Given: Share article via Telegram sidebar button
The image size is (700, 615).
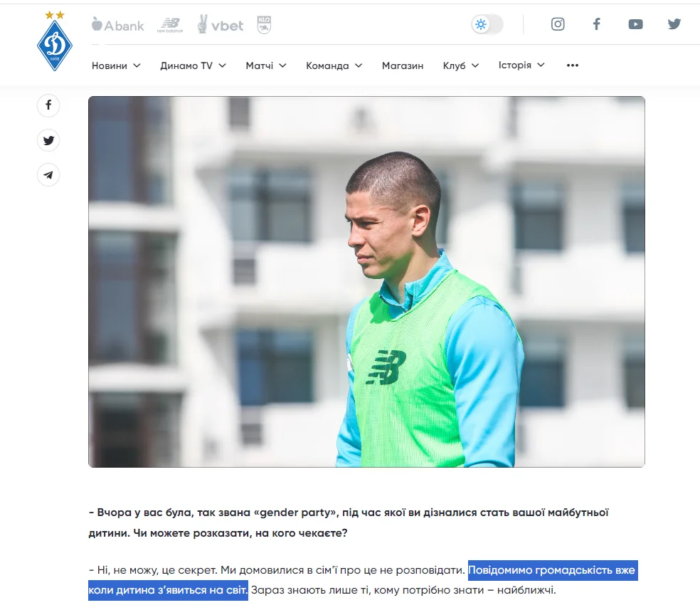Looking at the screenshot, I should coord(48,175).
